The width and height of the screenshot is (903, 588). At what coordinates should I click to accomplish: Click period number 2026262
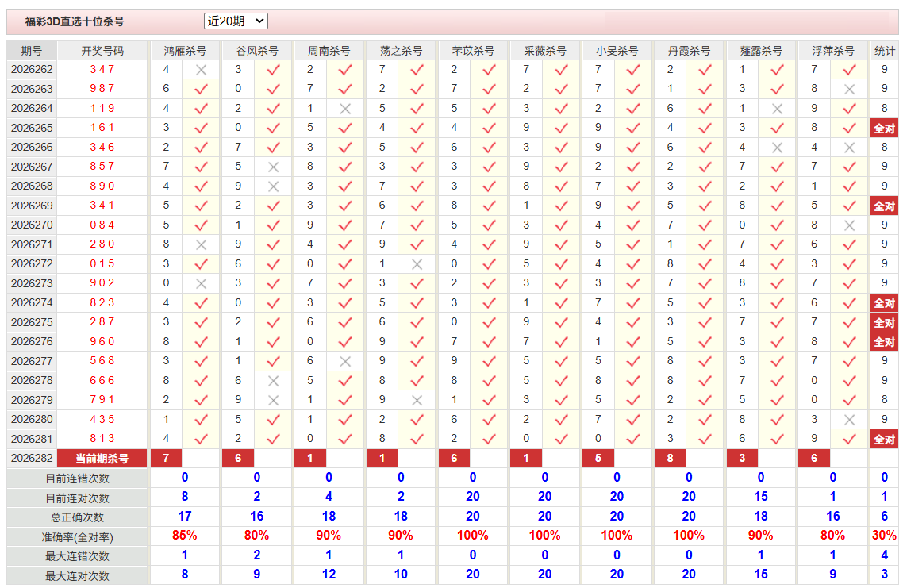click(32, 70)
